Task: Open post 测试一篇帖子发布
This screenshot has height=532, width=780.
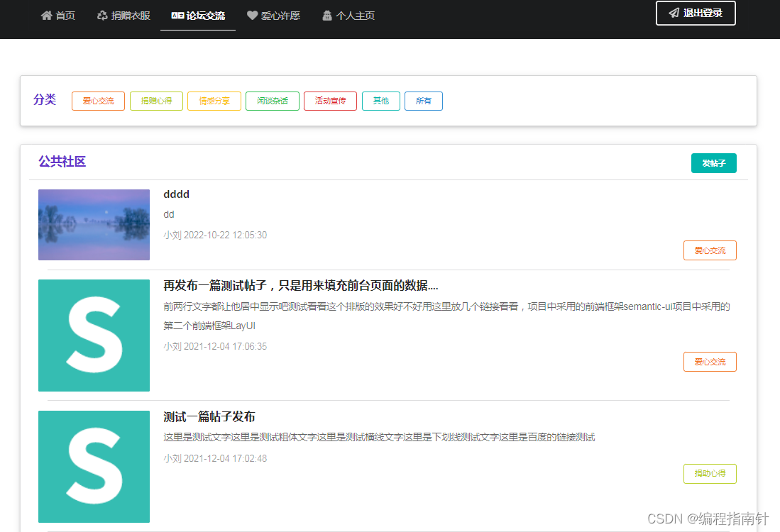Action: coord(209,416)
